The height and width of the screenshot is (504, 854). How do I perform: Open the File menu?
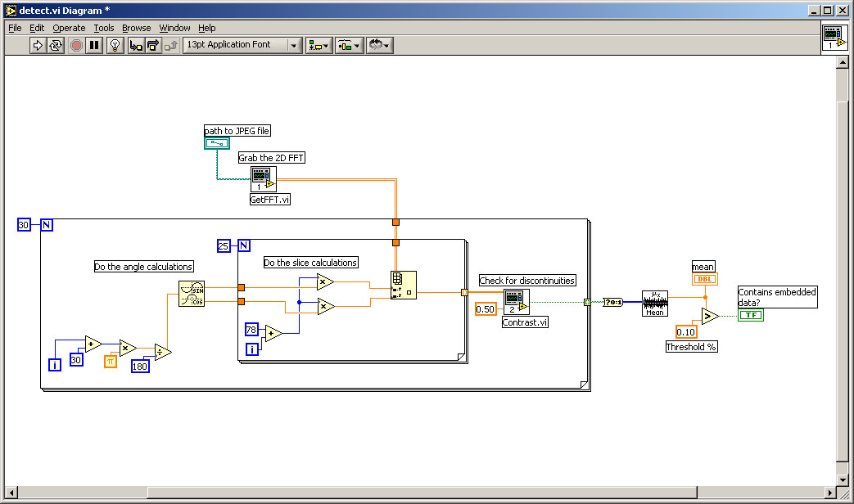(x=15, y=28)
